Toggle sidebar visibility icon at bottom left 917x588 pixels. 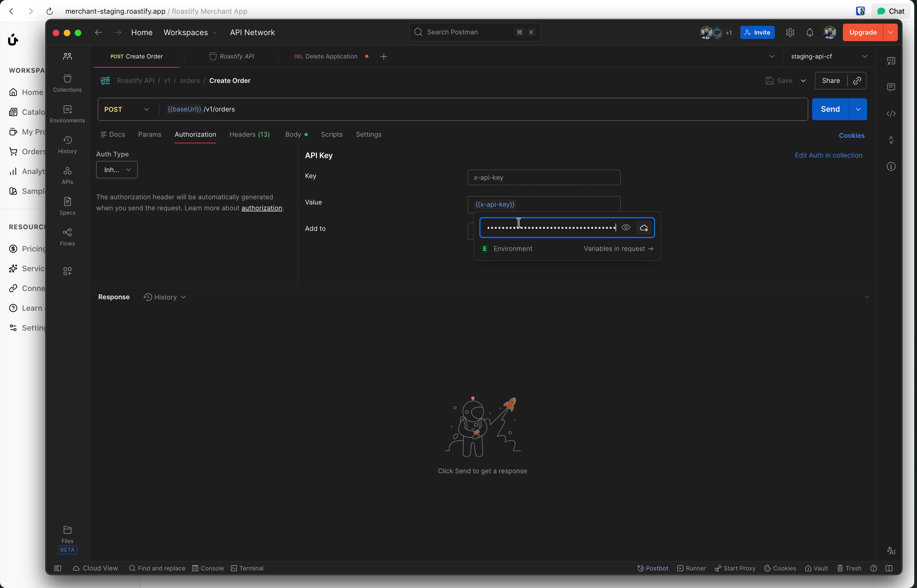58,568
